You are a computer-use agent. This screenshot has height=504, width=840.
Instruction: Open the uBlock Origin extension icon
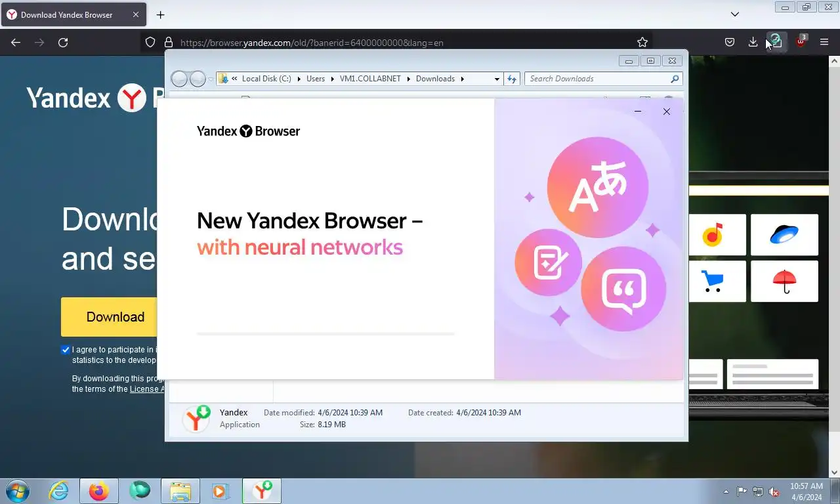click(801, 42)
